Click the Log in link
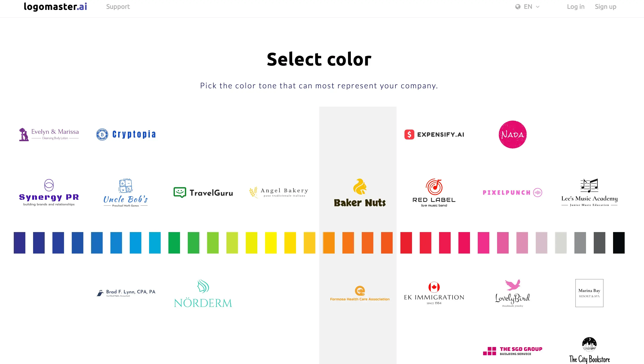Screen dimensions: 644x364 pos(575,7)
